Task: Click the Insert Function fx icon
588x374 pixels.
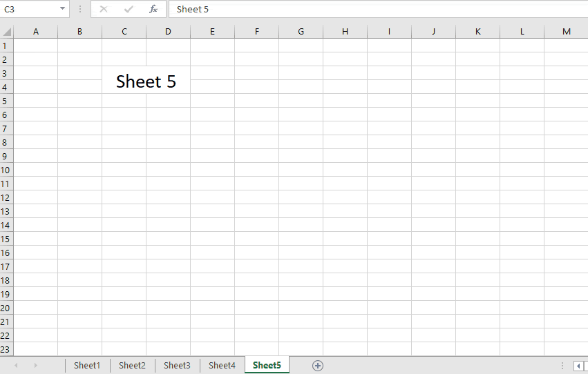Action: click(153, 9)
